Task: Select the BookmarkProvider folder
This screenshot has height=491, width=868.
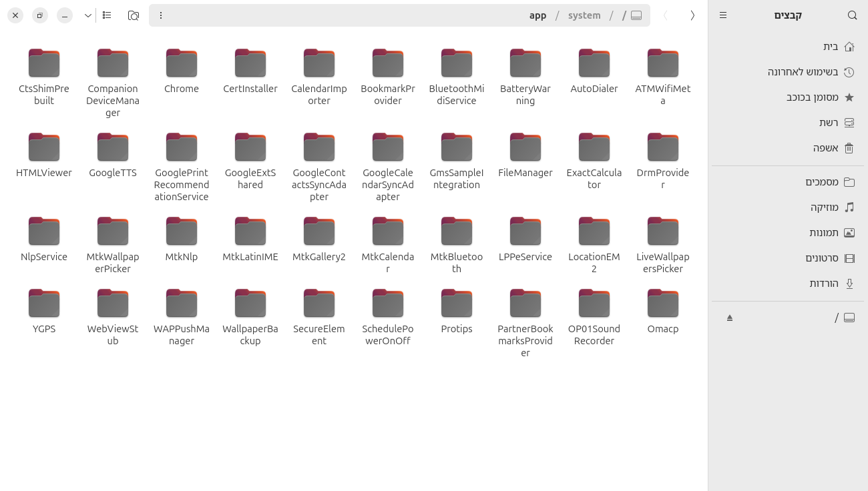Action: (x=388, y=77)
